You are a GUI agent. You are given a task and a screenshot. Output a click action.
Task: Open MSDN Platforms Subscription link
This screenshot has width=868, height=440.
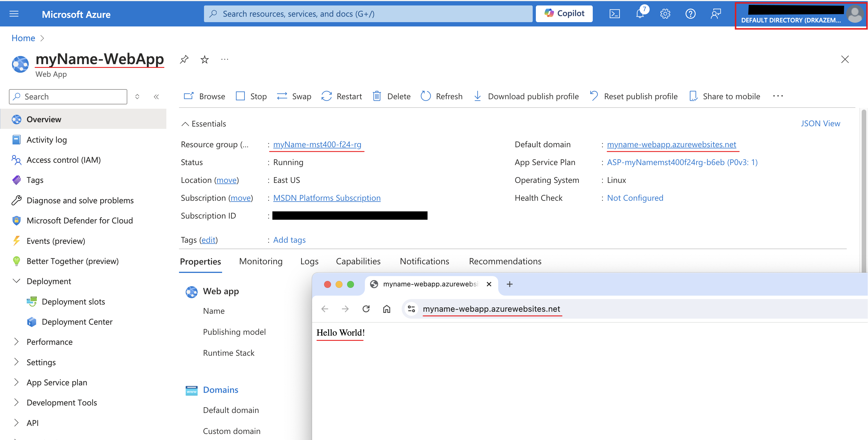pos(327,198)
